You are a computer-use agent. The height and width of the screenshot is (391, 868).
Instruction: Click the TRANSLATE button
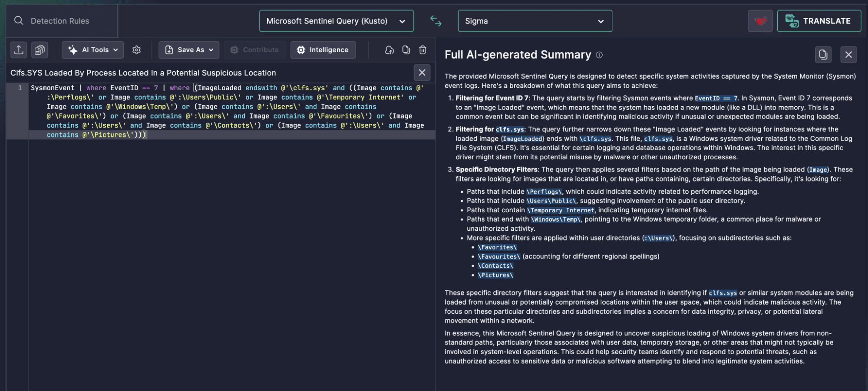click(x=819, y=21)
